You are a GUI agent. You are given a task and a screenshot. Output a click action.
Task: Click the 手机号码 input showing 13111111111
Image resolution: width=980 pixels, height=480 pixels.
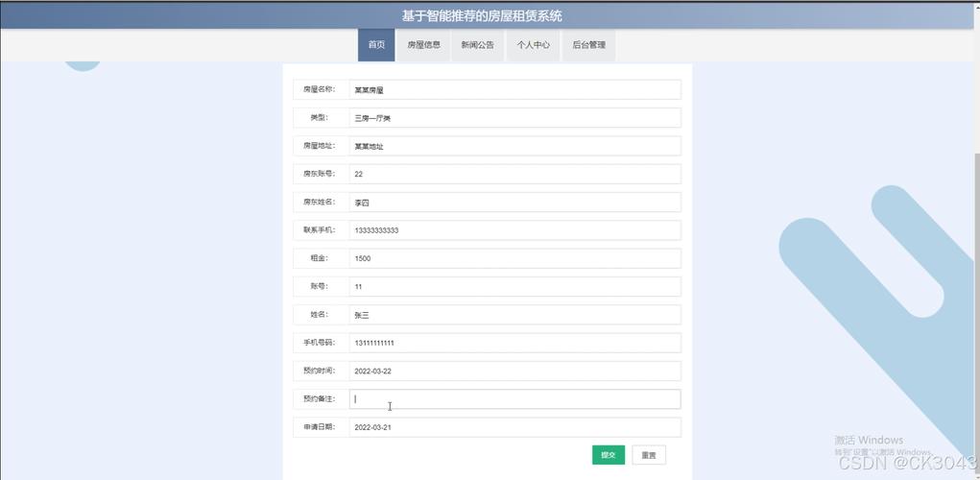click(515, 343)
